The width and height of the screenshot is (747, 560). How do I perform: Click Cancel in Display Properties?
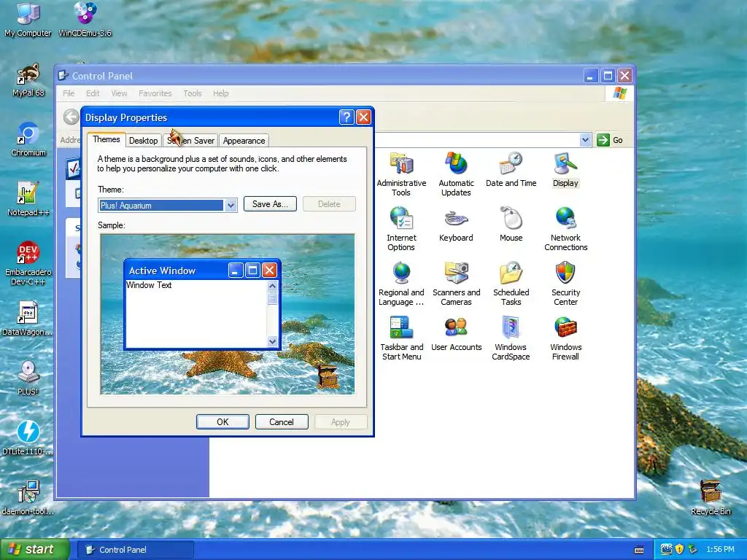282,422
